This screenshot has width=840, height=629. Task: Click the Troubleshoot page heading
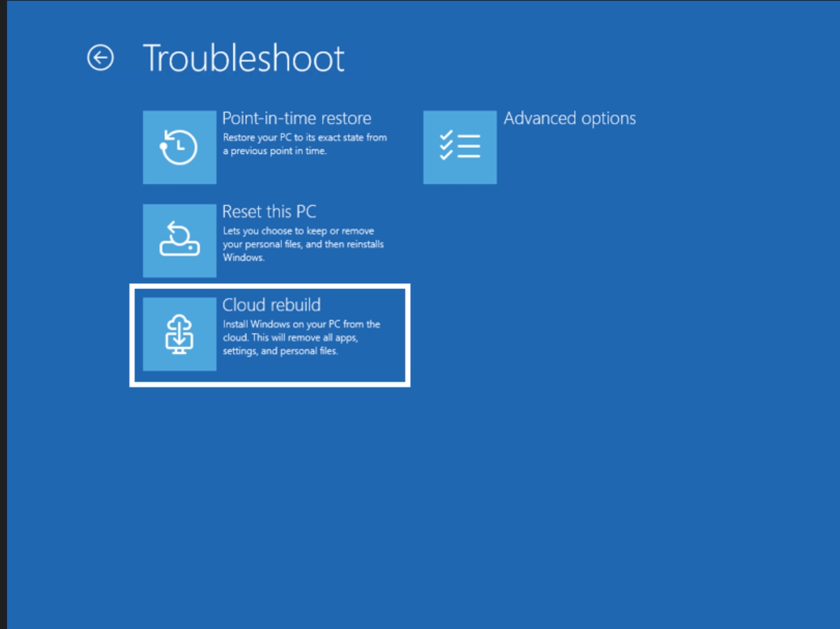[244, 58]
